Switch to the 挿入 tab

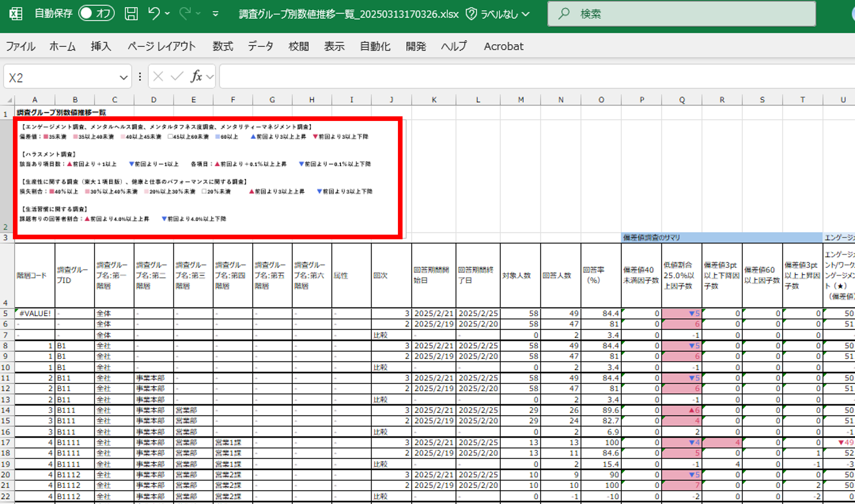point(101,46)
